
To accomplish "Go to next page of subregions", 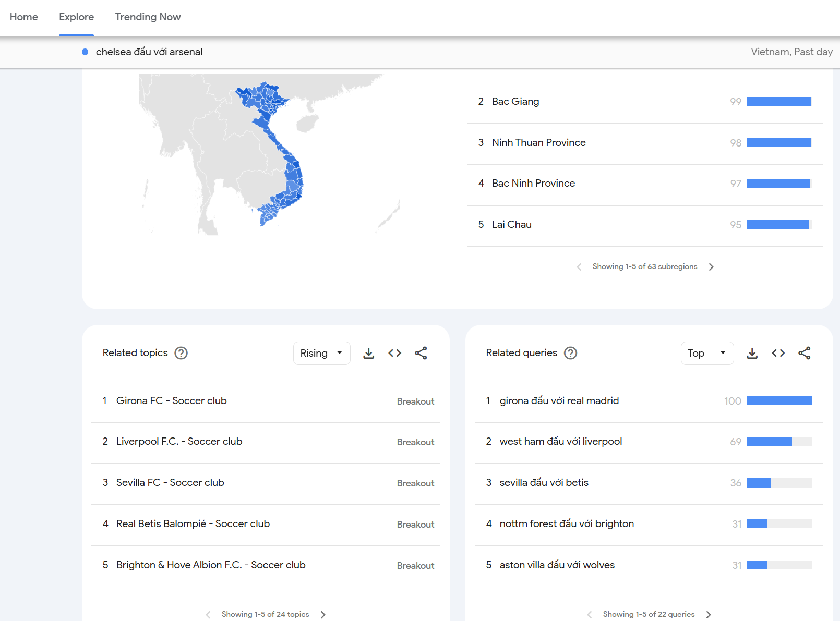I will click(x=711, y=267).
